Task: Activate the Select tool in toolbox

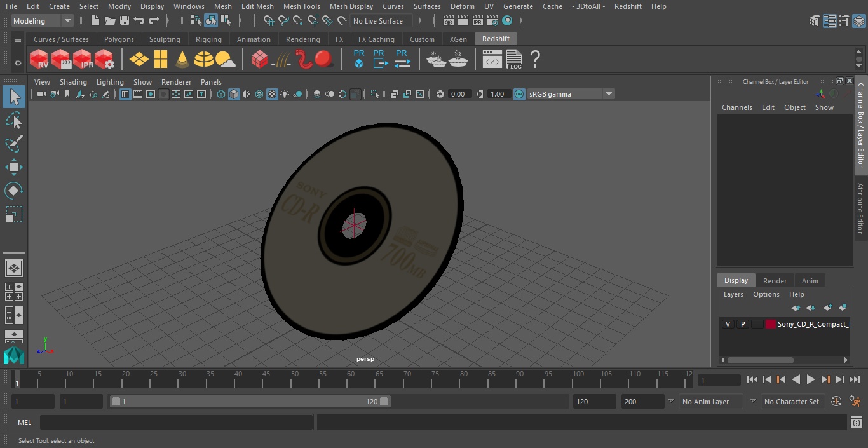Action: tap(14, 97)
